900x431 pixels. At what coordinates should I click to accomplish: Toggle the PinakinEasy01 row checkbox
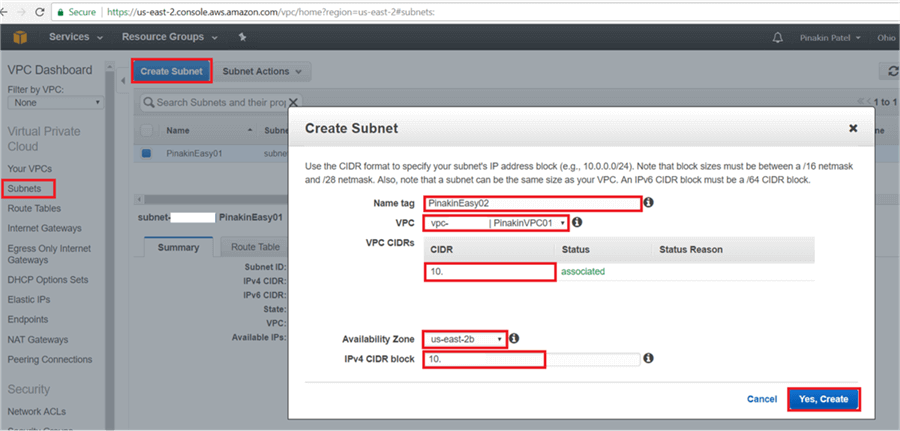146,153
